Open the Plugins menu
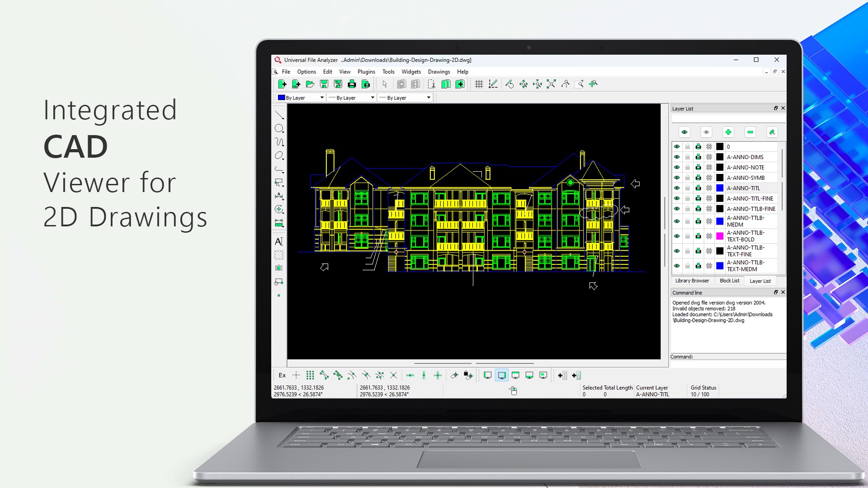Viewport: 868px width, 488px height. tap(366, 72)
